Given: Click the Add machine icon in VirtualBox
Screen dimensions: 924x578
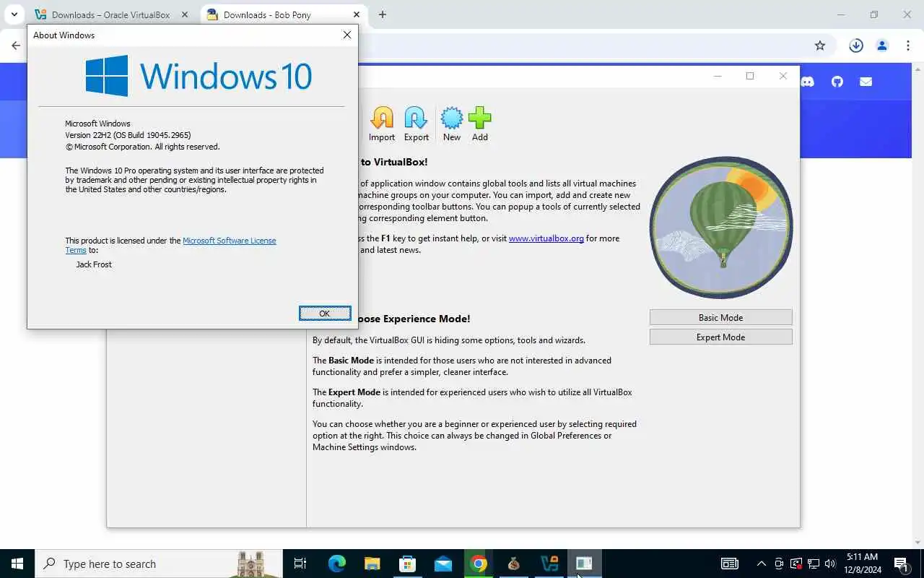Looking at the screenshot, I should tap(480, 124).
